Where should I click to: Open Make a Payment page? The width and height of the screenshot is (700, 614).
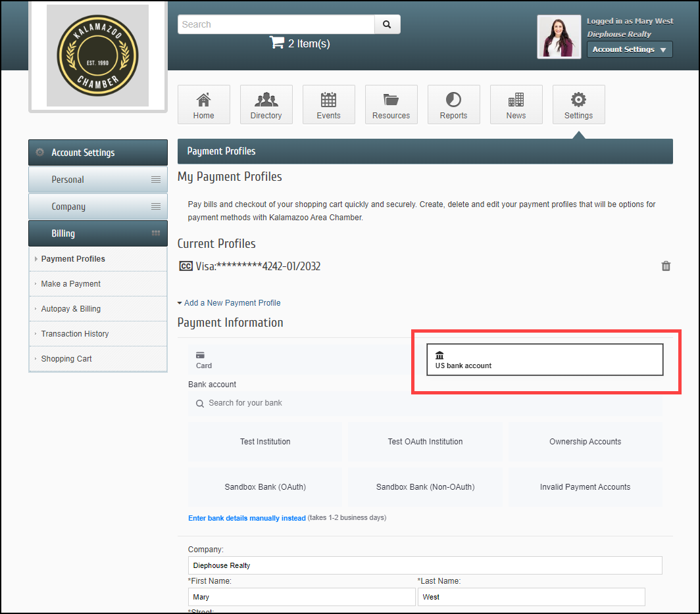click(x=71, y=284)
